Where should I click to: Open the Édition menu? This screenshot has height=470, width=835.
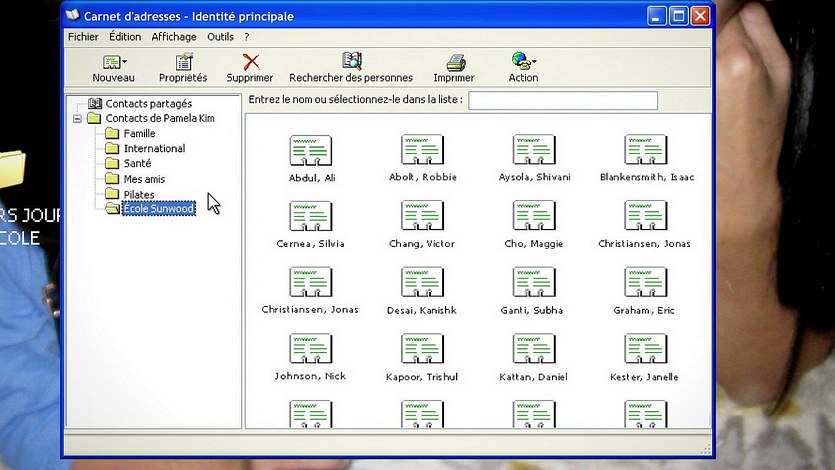(x=125, y=37)
